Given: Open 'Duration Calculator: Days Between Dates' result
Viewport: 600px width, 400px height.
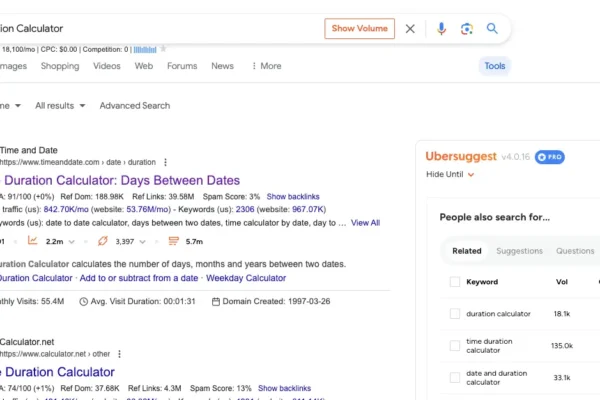Looking at the screenshot, I should (x=122, y=180).
